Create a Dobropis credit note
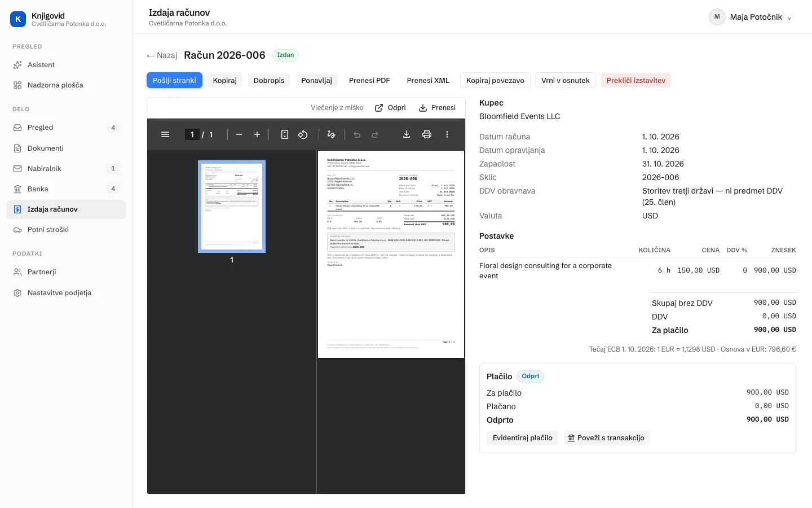The height and width of the screenshot is (508, 812). (269, 81)
